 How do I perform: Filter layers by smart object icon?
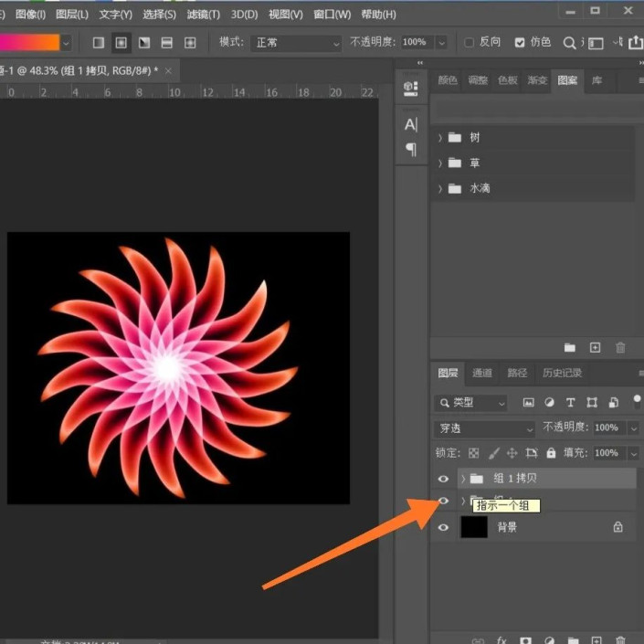pyautogui.click(x=614, y=403)
